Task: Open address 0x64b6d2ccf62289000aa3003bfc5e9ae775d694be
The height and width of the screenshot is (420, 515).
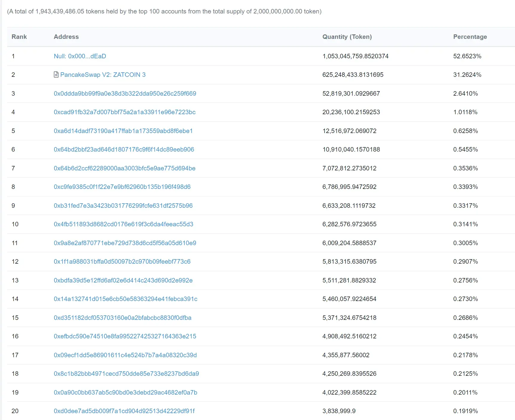Action: (x=125, y=168)
